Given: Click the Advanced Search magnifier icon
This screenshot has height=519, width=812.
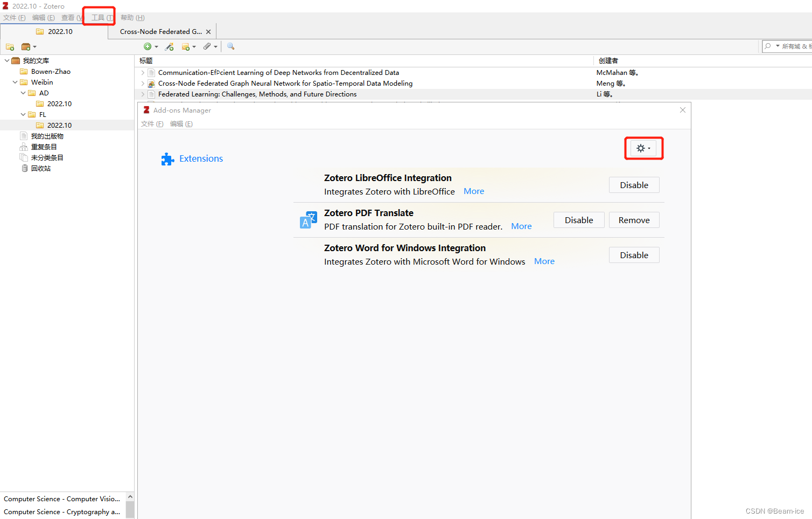Looking at the screenshot, I should (x=231, y=47).
